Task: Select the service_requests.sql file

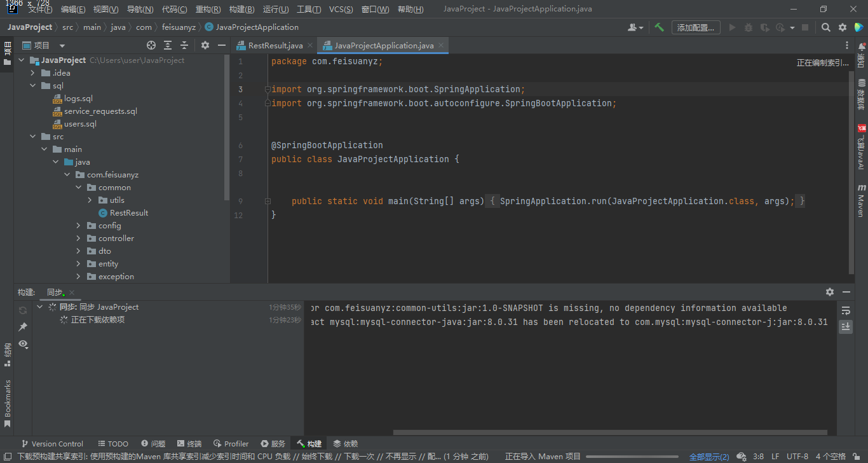Action: (x=100, y=111)
